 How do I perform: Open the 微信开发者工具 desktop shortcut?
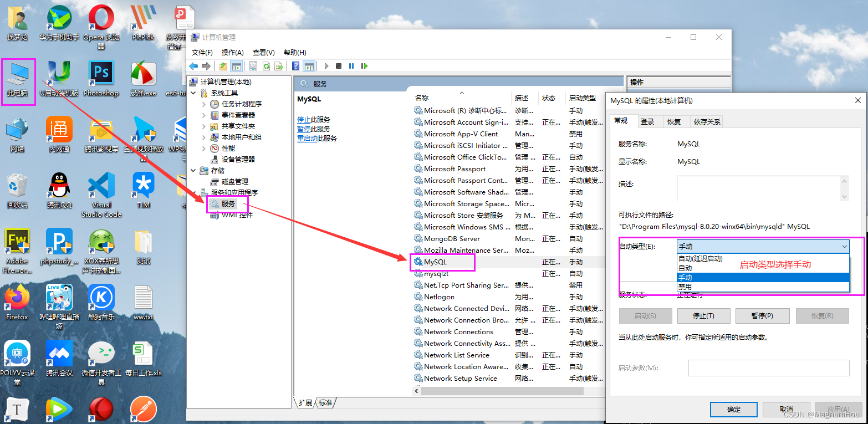(x=101, y=362)
